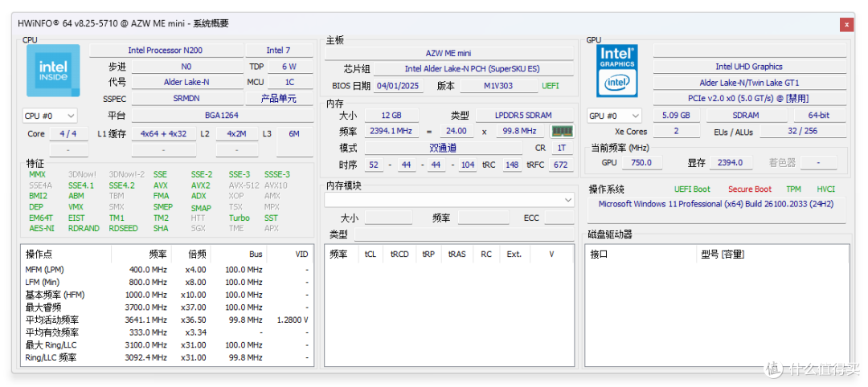Image resolution: width=868 pixels, height=387 pixels.
Task: Click the Intel Graphics GPU logo
Action: pyautogui.click(x=616, y=71)
